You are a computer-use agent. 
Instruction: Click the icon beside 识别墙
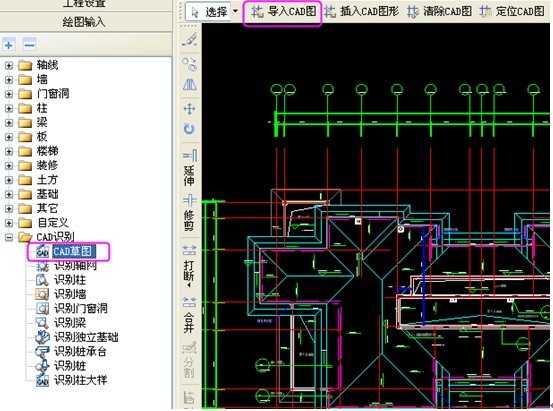tap(42, 294)
